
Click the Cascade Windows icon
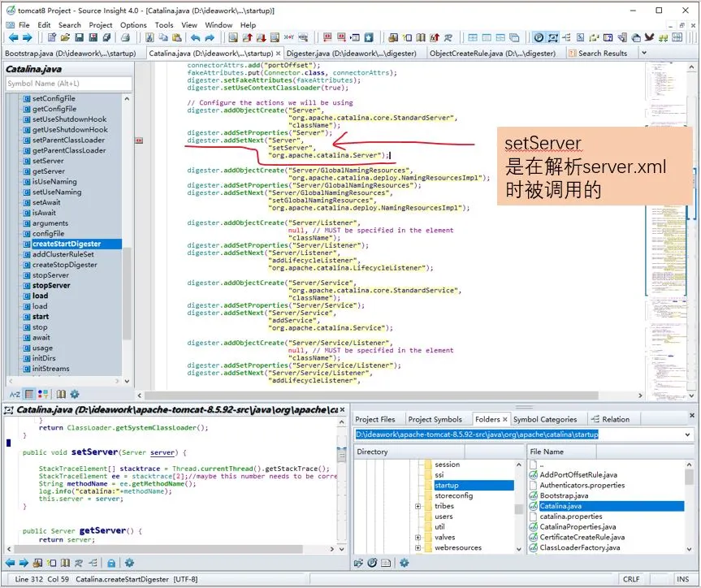514,37
